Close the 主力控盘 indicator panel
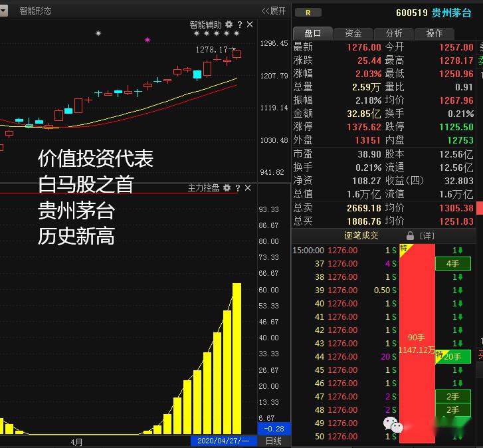 coord(248,188)
